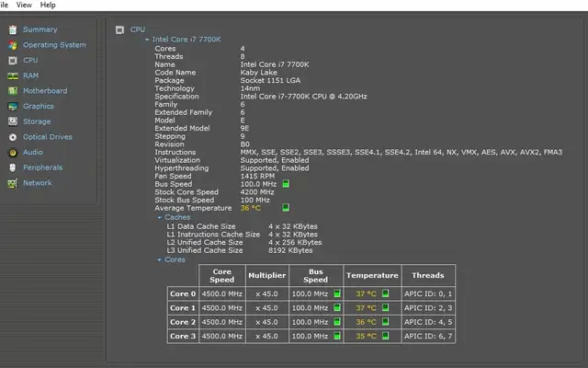Show the Optical Drives section
The width and height of the screenshot is (588, 368).
48,137
